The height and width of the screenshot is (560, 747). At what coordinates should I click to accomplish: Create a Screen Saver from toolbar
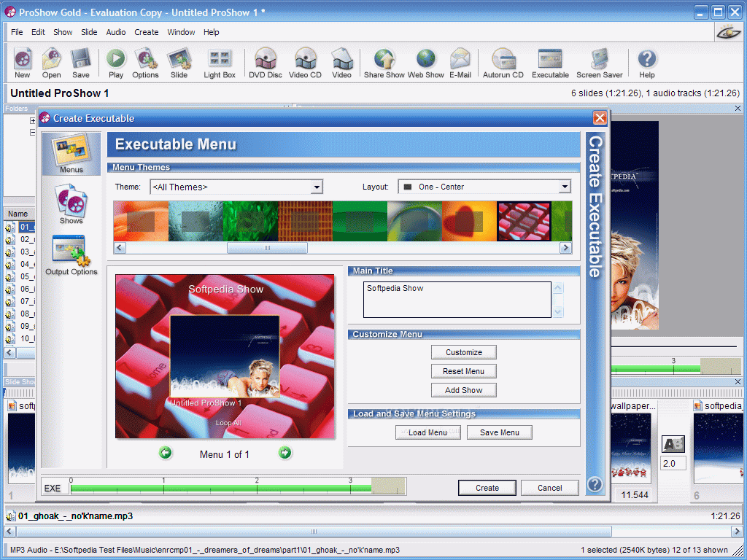pyautogui.click(x=600, y=63)
